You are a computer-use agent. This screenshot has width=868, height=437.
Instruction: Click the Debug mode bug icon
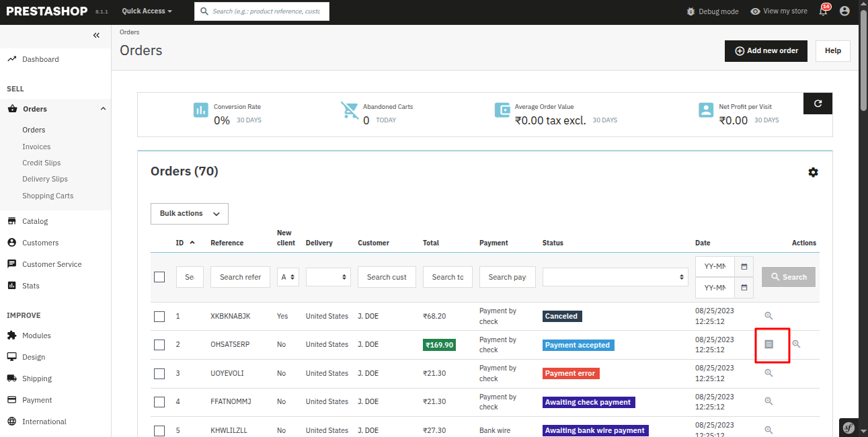(691, 11)
